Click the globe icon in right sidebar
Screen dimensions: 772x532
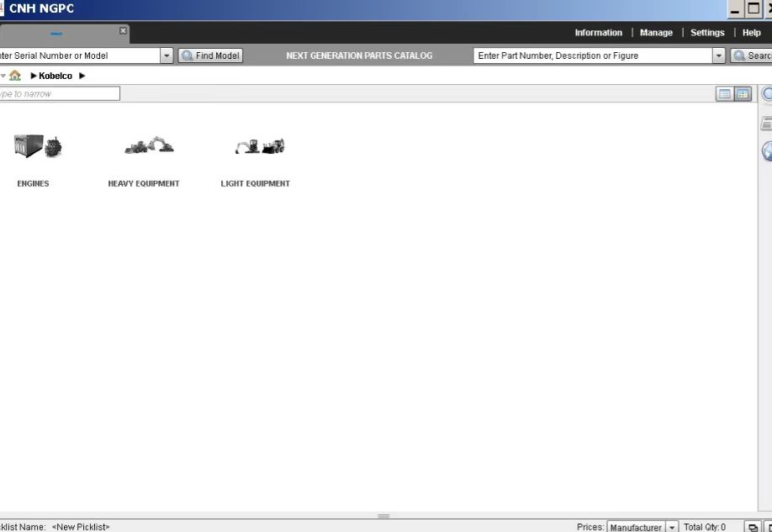pyautogui.click(x=767, y=151)
